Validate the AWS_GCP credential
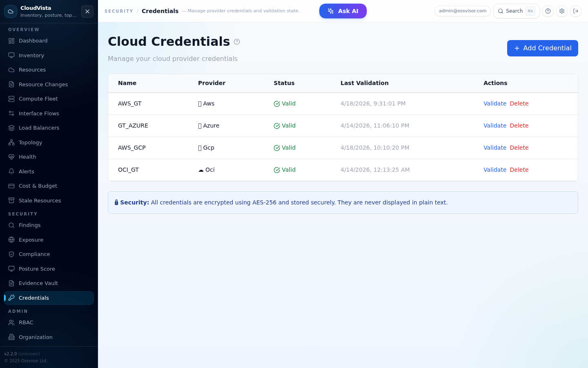This screenshot has width=588, height=368. 495,148
